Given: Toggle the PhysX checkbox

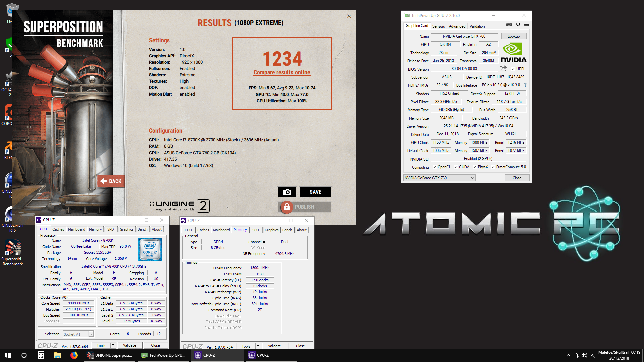Looking at the screenshot, I should click(x=475, y=167).
